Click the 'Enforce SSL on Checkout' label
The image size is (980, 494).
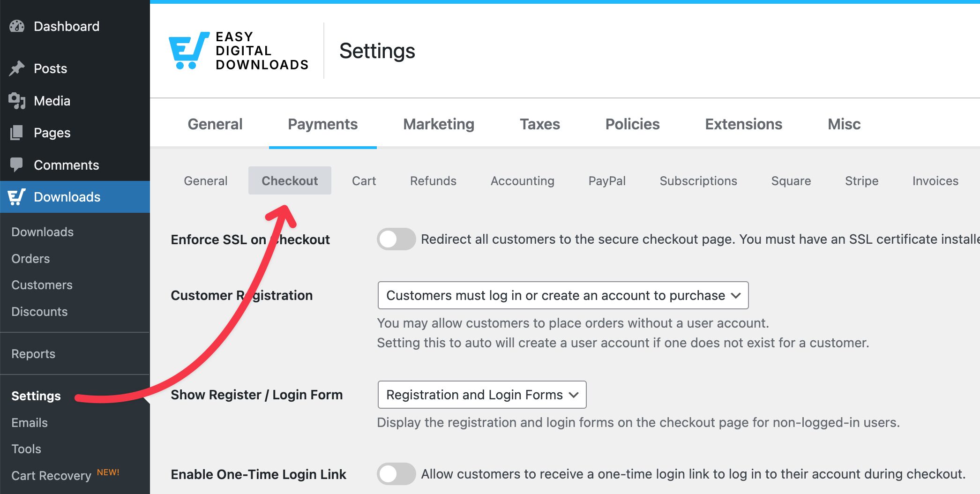pos(250,240)
